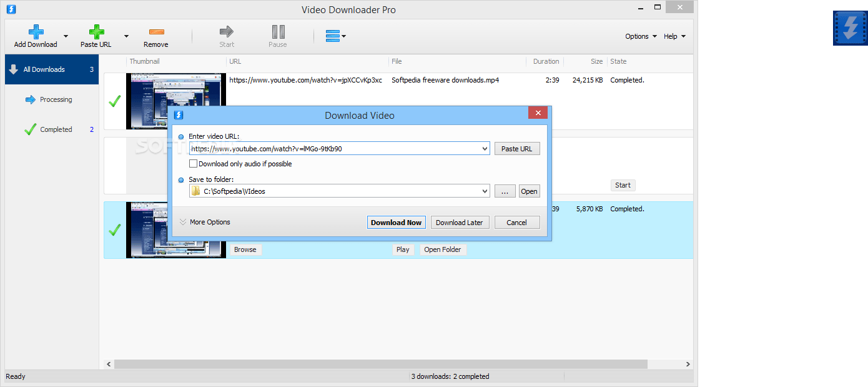Select Completed in the sidebar
Screen dimensions: 868x387
click(x=56, y=129)
